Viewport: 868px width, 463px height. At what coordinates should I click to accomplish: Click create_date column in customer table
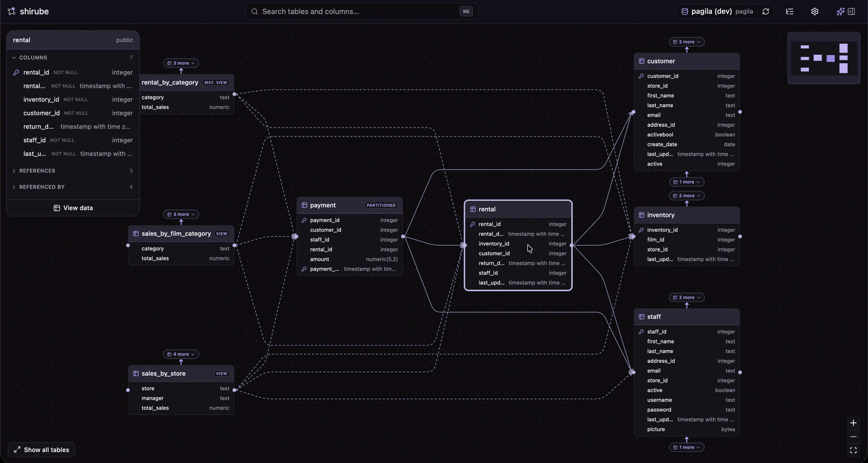coord(687,144)
